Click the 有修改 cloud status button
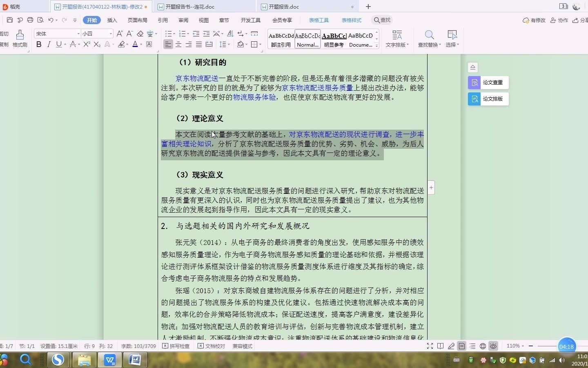This screenshot has height=368, width=588. tap(534, 20)
